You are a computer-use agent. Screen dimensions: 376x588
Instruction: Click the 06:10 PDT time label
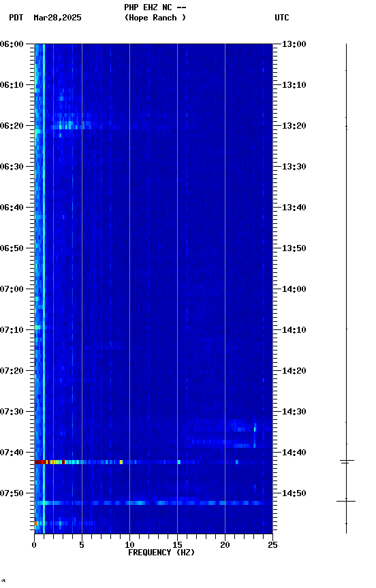[x=12, y=85]
